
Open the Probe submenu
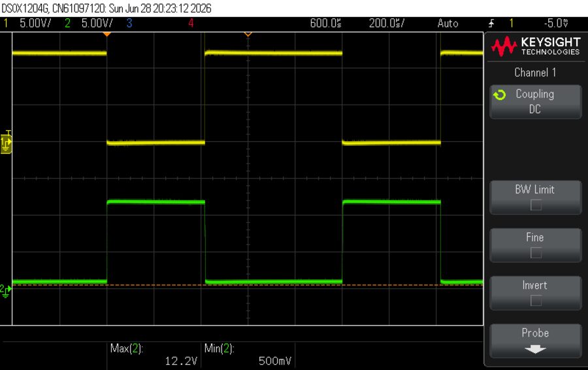coord(536,341)
